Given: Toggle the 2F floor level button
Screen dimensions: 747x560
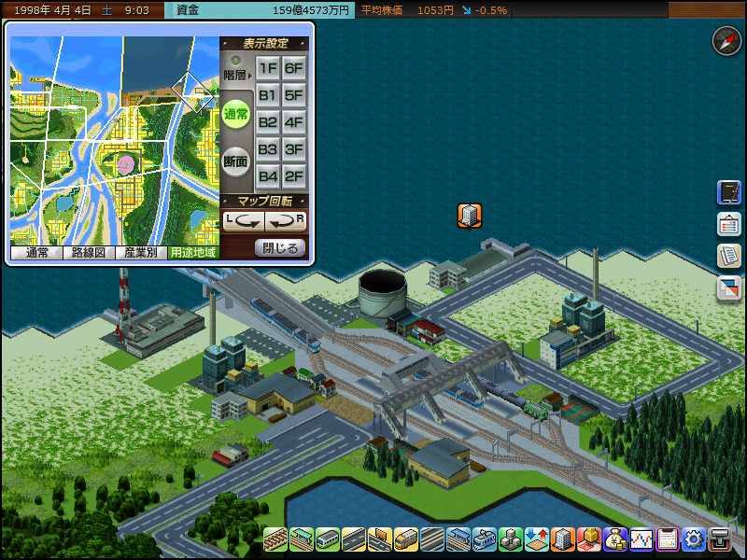Looking at the screenshot, I should click(x=294, y=176).
